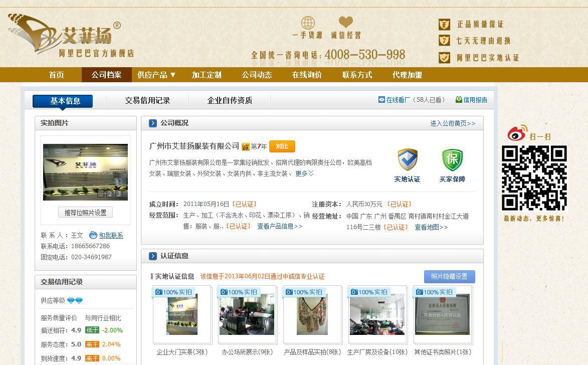Open the 生产厂房及设备 photo thumbnail
Screen dimensions: 588x365
coord(377,314)
